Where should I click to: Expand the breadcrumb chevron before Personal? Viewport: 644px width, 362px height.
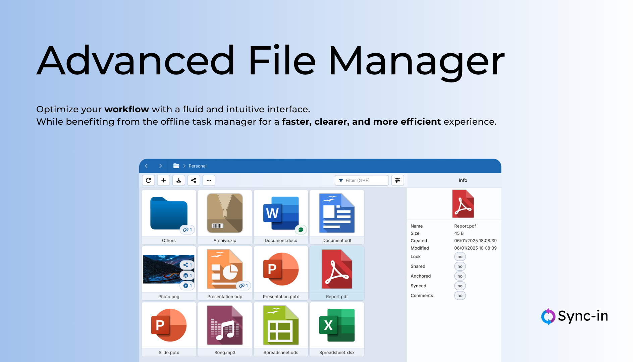[x=184, y=166]
